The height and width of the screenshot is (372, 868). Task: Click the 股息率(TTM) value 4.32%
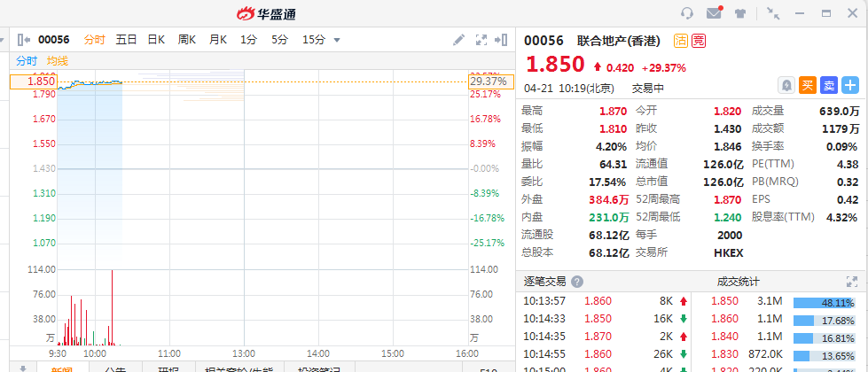click(841, 217)
